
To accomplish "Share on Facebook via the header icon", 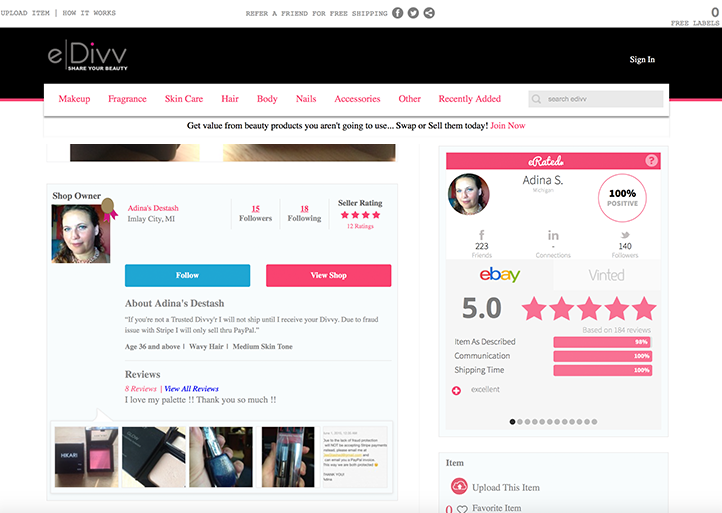I will [x=397, y=13].
